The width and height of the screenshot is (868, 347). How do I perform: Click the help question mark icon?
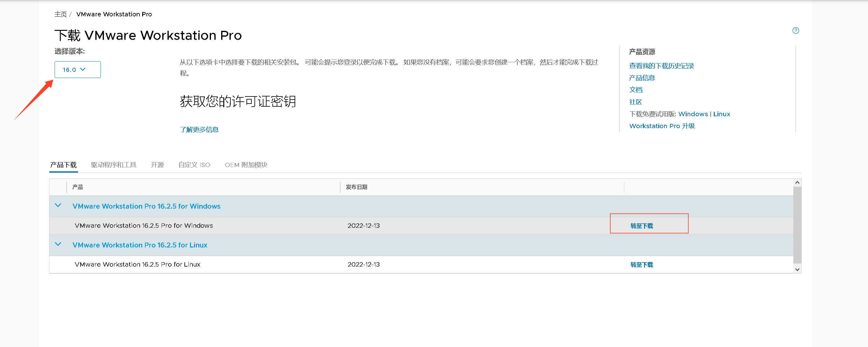795,31
